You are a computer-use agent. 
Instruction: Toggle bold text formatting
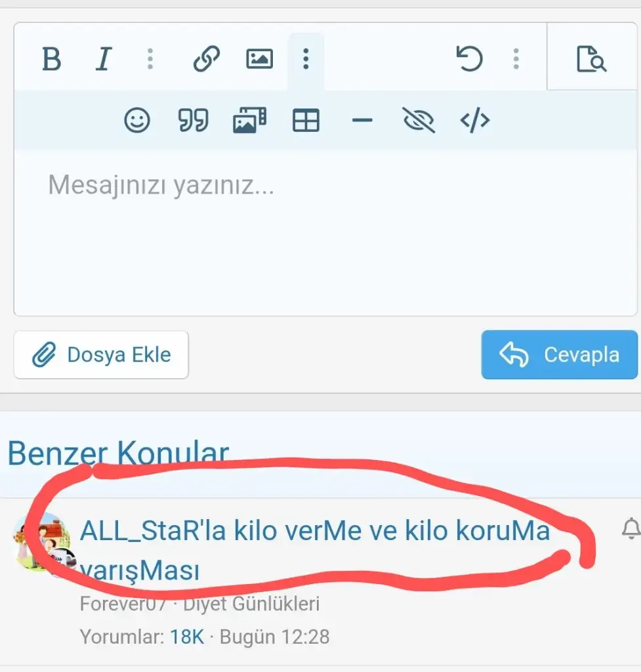click(x=52, y=58)
